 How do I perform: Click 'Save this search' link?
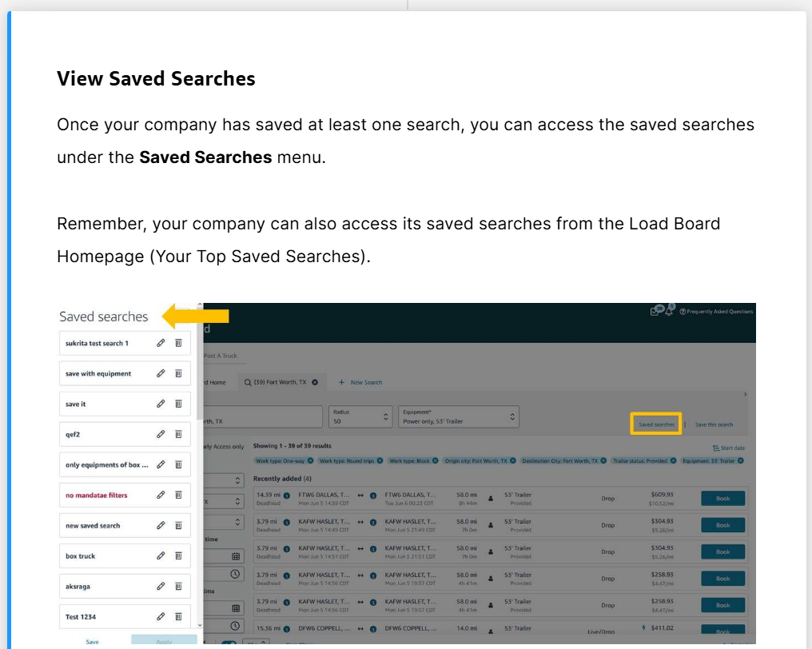point(714,424)
